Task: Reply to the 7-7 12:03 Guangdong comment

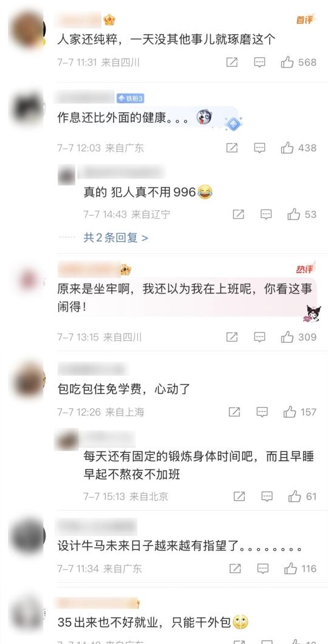Action: tap(259, 148)
